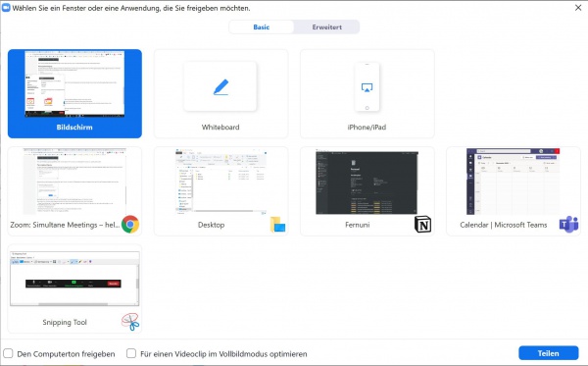588x366 pixels.
Task: Select the Fernuni window thumbnail
Action: (367, 191)
